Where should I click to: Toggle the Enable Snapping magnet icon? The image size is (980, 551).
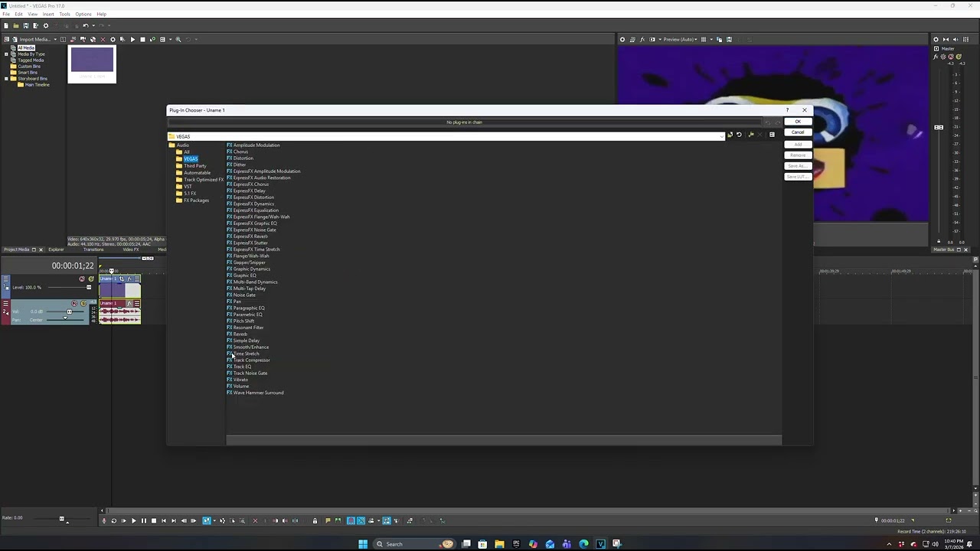click(x=351, y=520)
